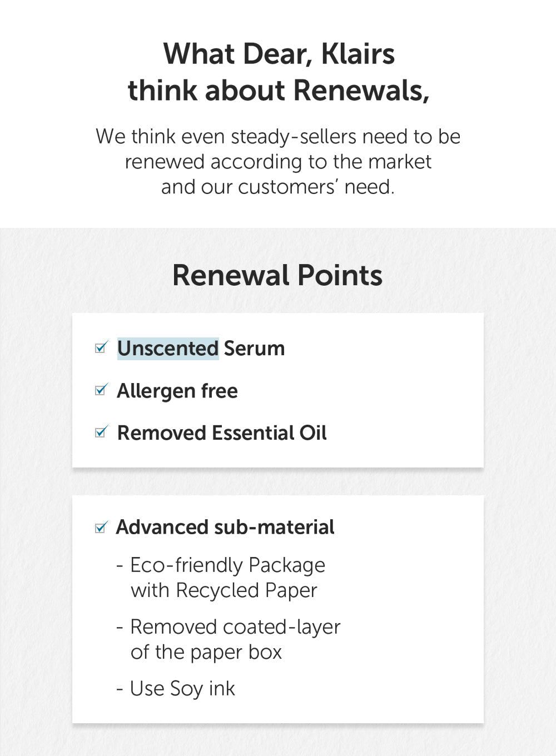Select the Renewal Points heading
Viewport: 556px width, 756px height.
point(277,275)
